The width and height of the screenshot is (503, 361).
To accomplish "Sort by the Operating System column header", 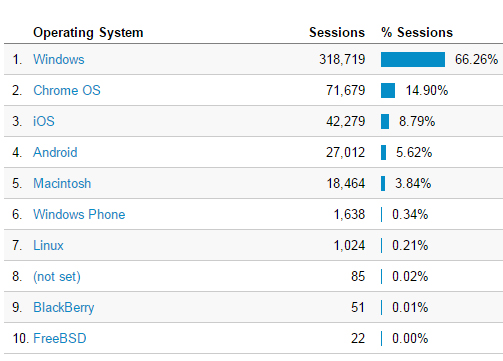I will (x=88, y=33).
